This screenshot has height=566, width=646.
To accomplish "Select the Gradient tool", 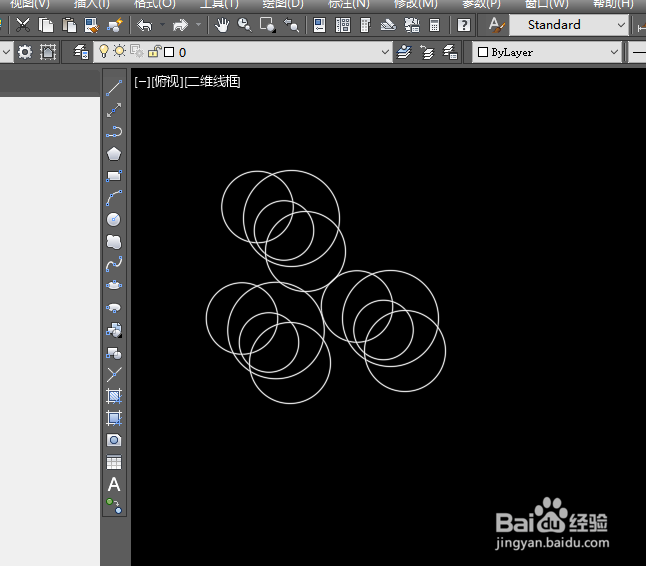I will [x=114, y=418].
